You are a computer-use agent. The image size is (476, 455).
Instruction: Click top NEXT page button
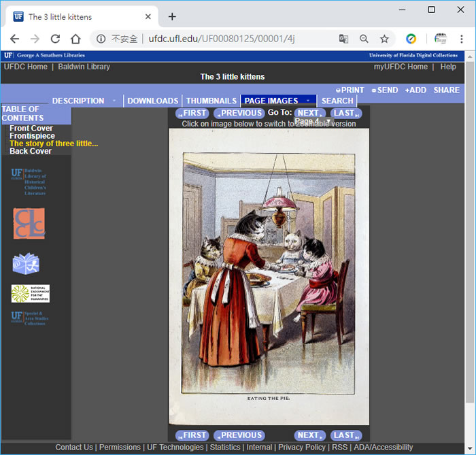(x=310, y=113)
